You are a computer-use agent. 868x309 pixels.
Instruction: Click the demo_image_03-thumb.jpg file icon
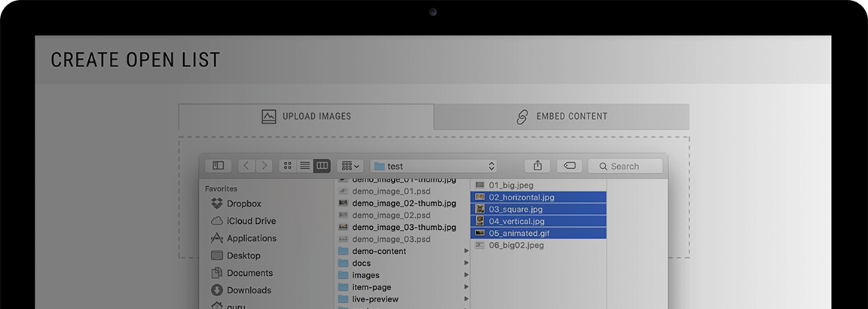click(x=344, y=227)
